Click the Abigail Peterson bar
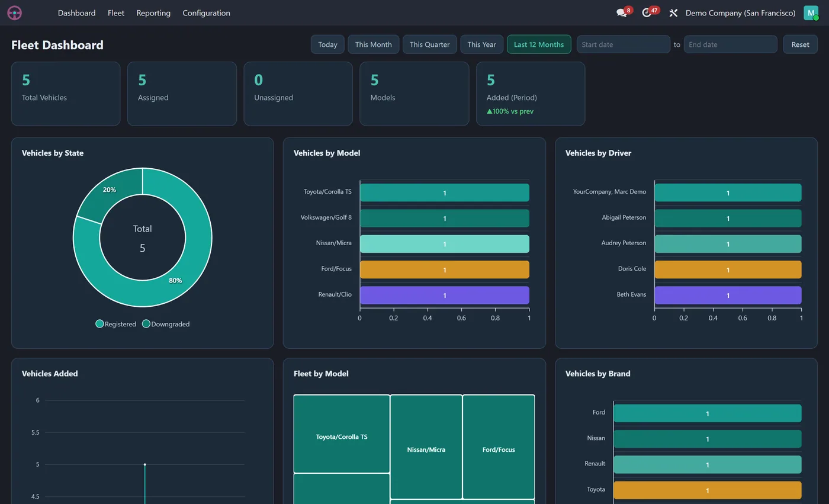Viewport: 829px width, 504px height. [x=728, y=218]
